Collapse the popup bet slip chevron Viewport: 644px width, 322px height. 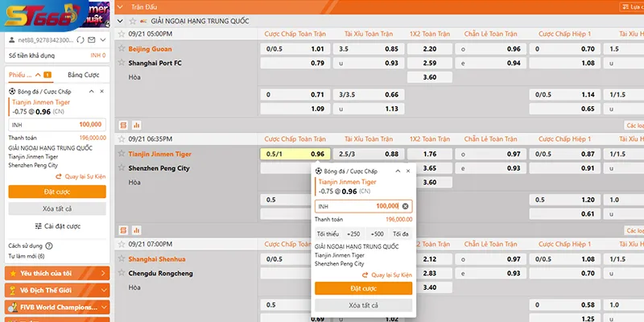pyautogui.click(x=397, y=171)
